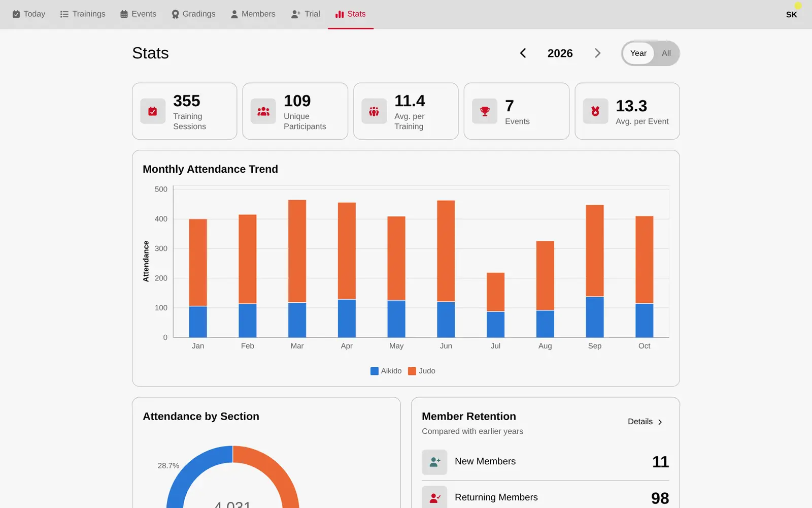Click the Monthly Attendance Trend heading
812x508 pixels.
point(210,169)
